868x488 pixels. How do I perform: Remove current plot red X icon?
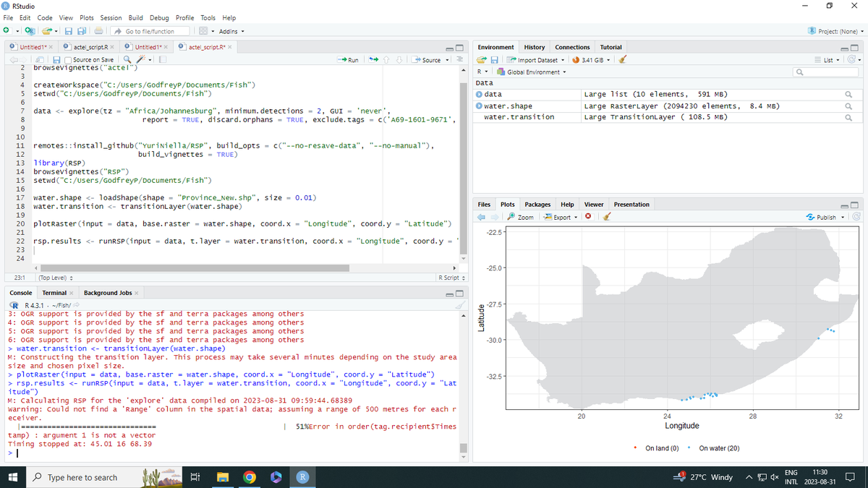pyautogui.click(x=587, y=217)
